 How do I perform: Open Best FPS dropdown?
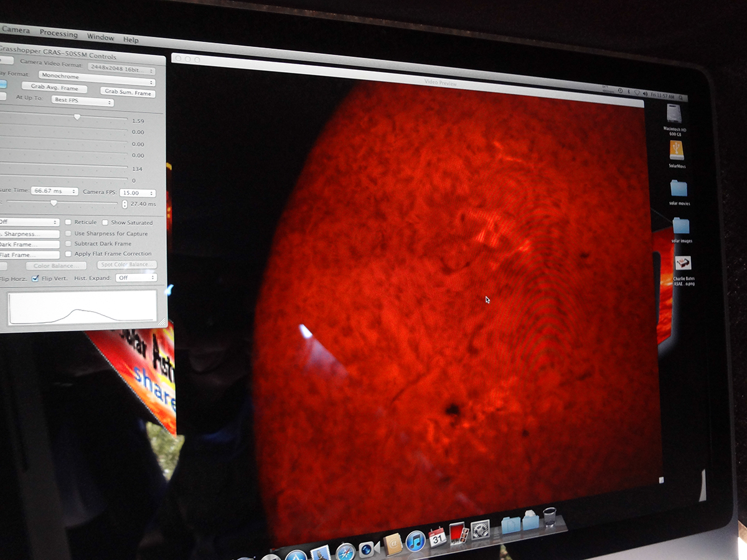[x=82, y=101]
